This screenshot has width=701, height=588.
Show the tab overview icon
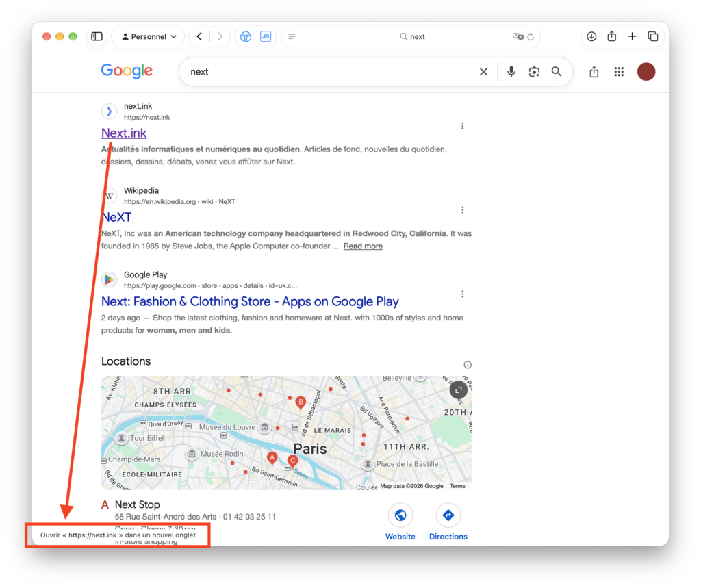pyautogui.click(x=652, y=37)
